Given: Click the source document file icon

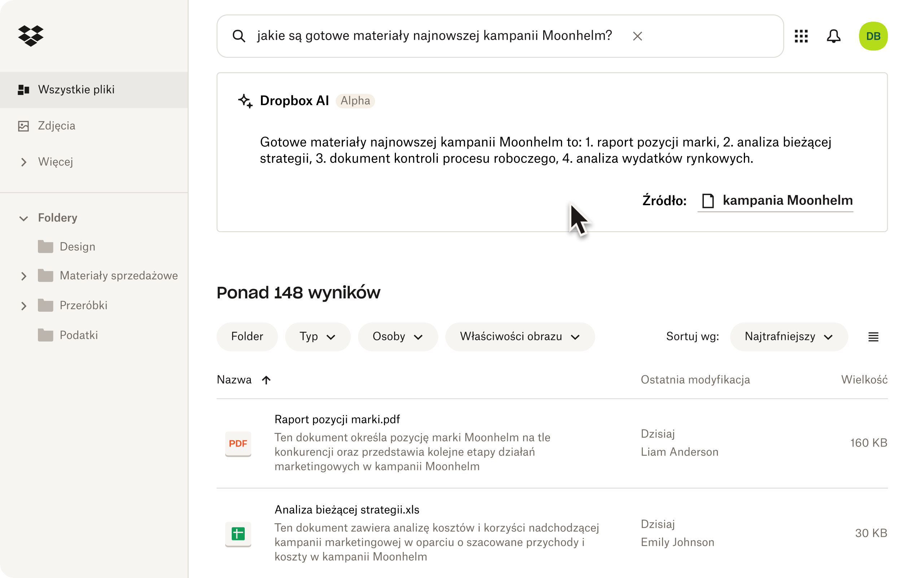Looking at the screenshot, I should 707,201.
